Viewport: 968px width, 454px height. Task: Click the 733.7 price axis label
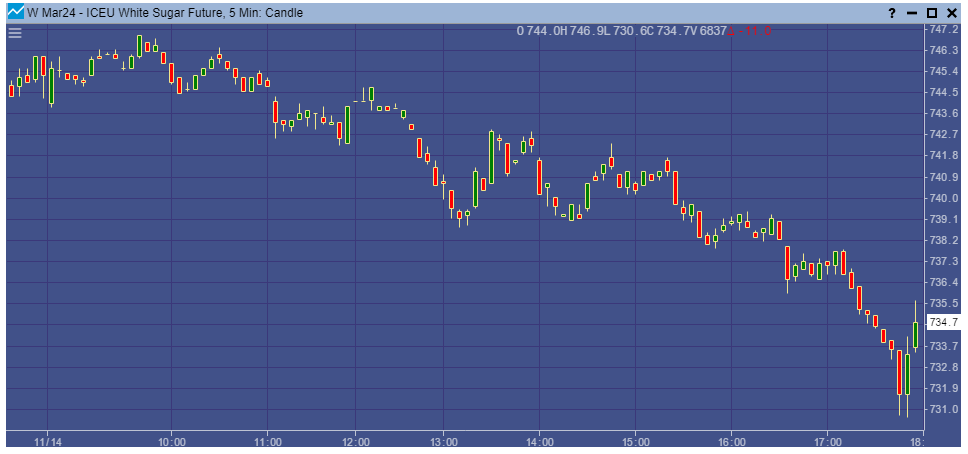(943, 346)
